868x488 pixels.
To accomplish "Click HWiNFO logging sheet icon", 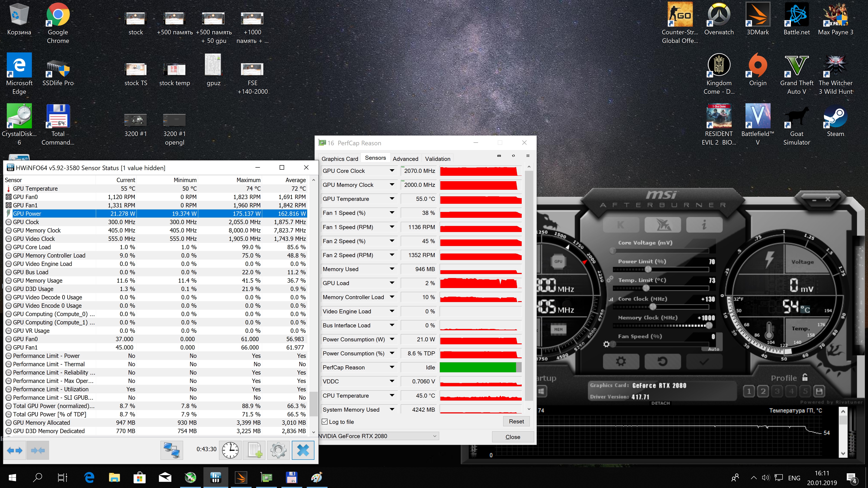I will tap(254, 450).
